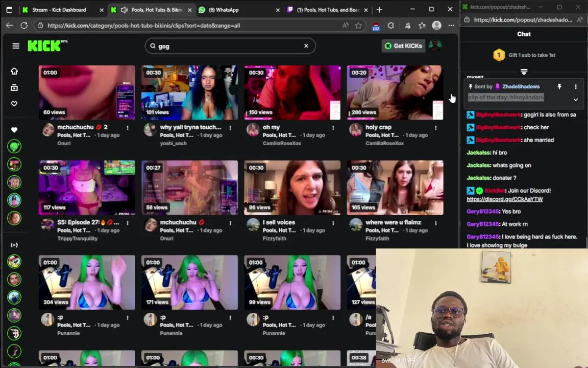Click GaryB12345 'At work rn' message
588x368 pixels.
click(497, 224)
